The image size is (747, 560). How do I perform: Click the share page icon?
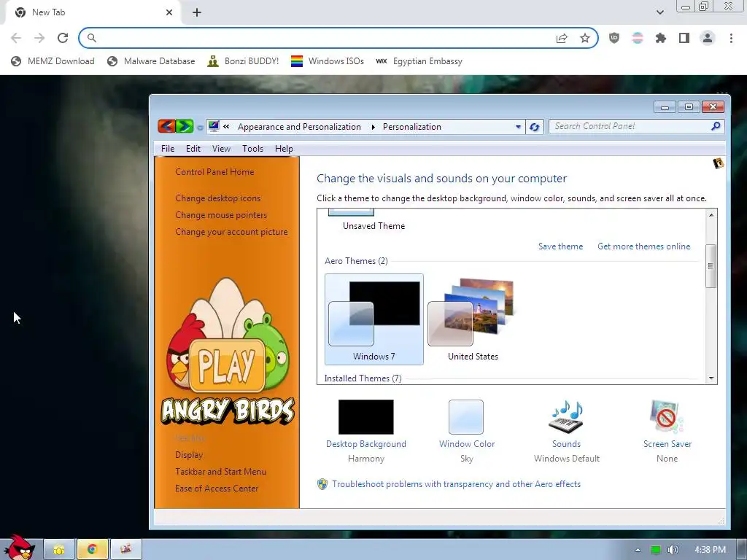562,38
